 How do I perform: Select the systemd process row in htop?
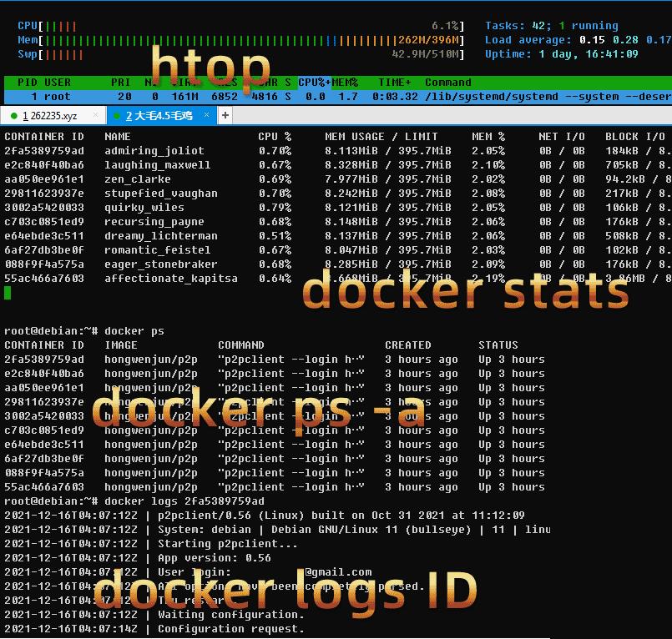click(338, 97)
